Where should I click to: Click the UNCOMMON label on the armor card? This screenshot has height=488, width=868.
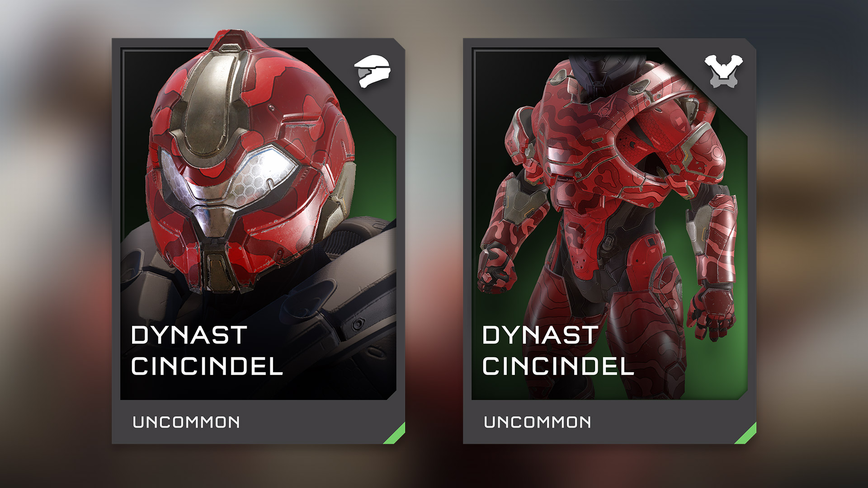(538, 422)
